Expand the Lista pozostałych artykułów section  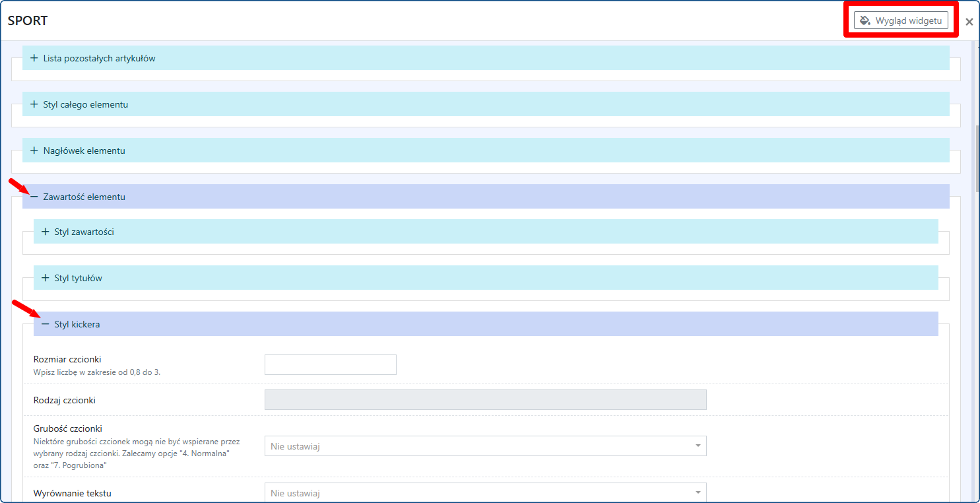click(99, 58)
